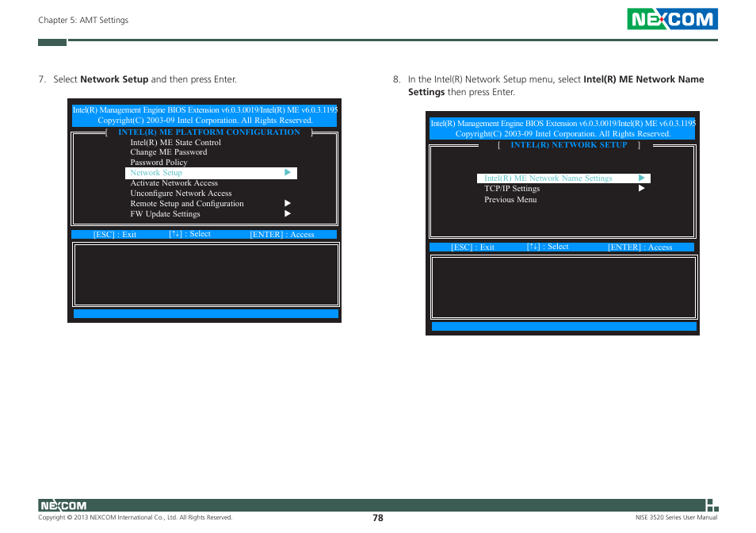This screenshot has width=756, height=533.
Task: Choose Unconfigure Network Access option
Action: (181, 194)
